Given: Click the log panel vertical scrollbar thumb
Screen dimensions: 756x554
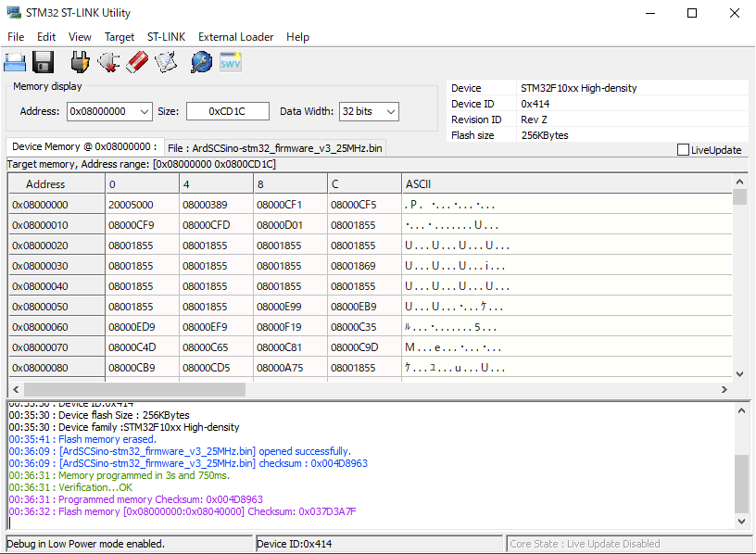Looking at the screenshot, I should click(x=741, y=484).
